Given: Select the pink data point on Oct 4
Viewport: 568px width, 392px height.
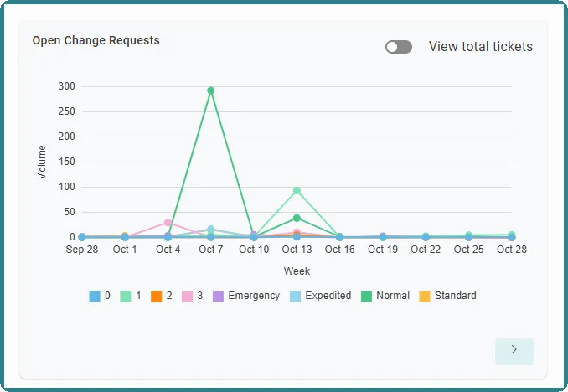Looking at the screenshot, I should click(168, 223).
